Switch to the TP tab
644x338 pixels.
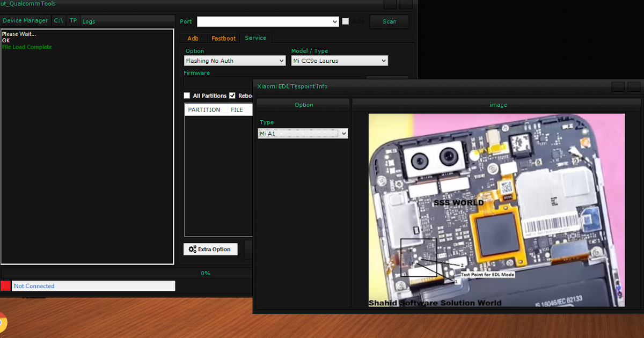[73, 21]
